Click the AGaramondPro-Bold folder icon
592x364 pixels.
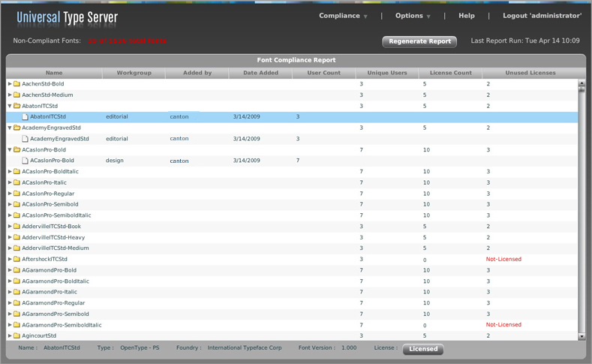click(17, 270)
